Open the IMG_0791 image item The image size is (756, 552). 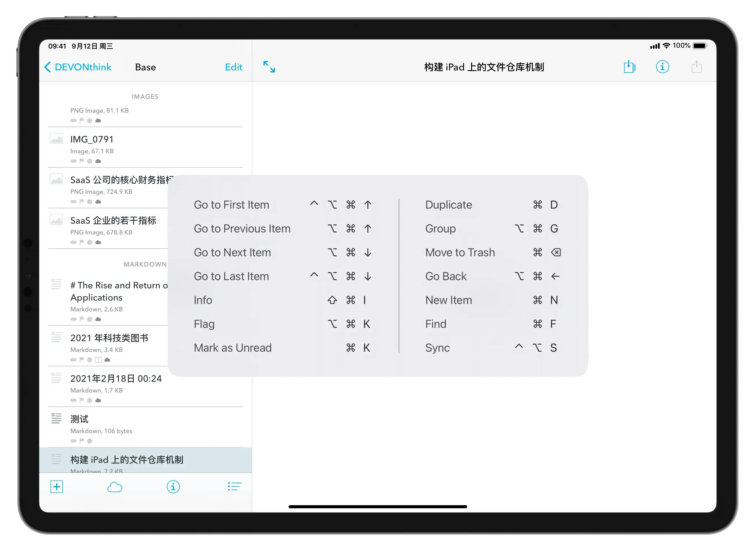pos(92,139)
